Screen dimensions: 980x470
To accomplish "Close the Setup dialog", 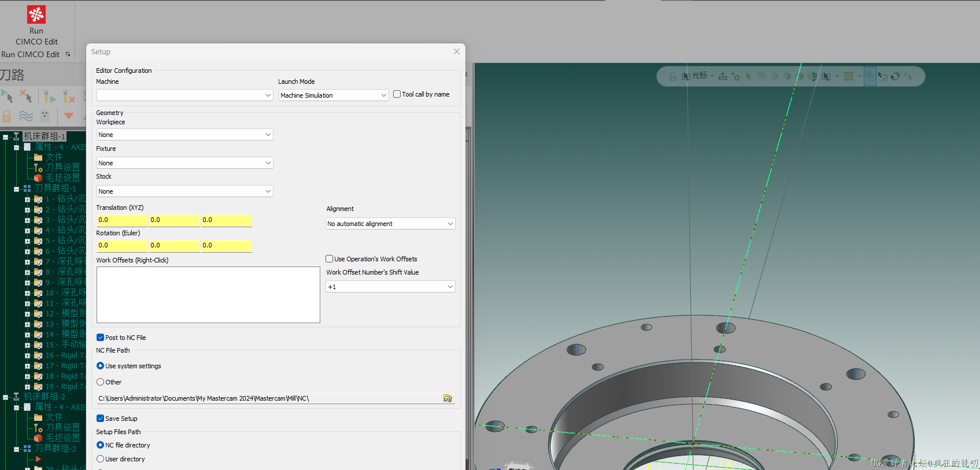I will [457, 51].
